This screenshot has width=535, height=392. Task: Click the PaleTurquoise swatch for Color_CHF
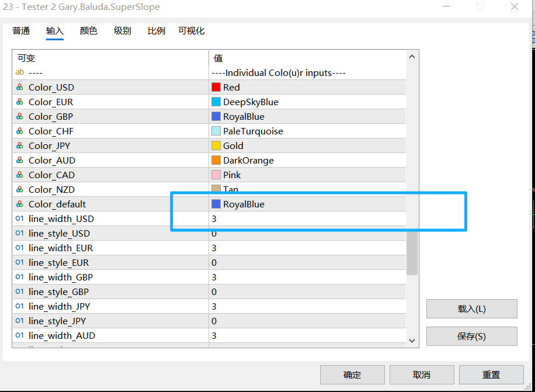click(x=216, y=131)
